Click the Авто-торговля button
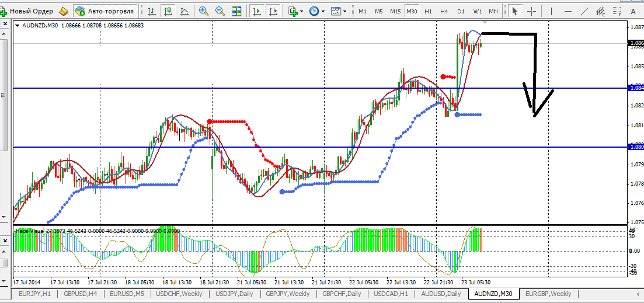 click(105, 11)
